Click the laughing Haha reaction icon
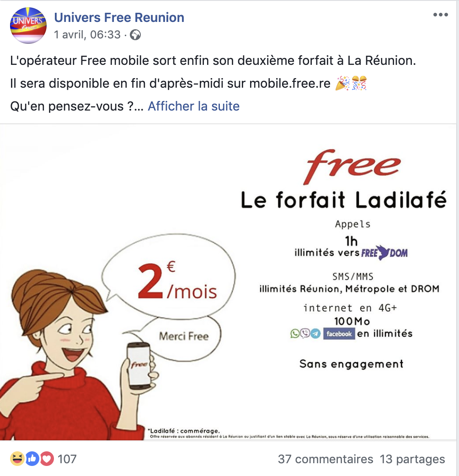 pyautogui.click(x=17, y=459)
